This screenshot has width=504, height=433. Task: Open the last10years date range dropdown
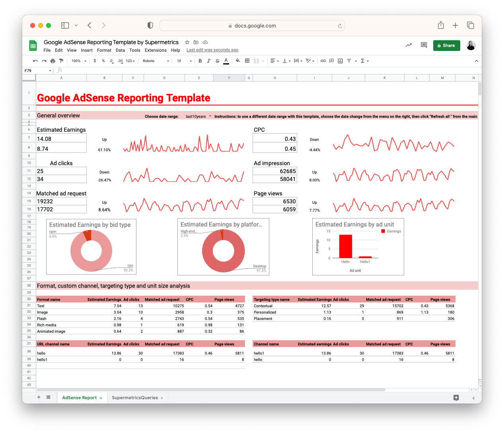198,117
